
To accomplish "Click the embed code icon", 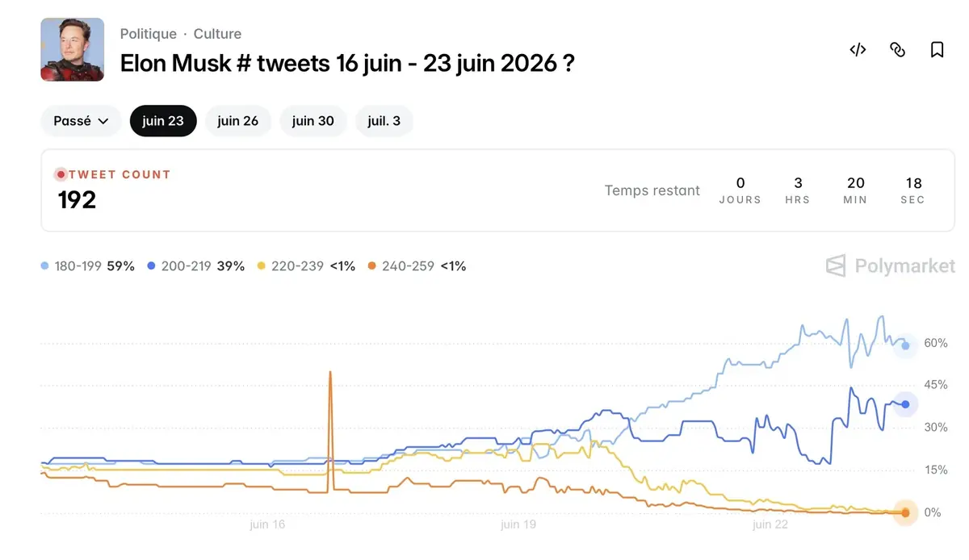I will click(858, 50).
